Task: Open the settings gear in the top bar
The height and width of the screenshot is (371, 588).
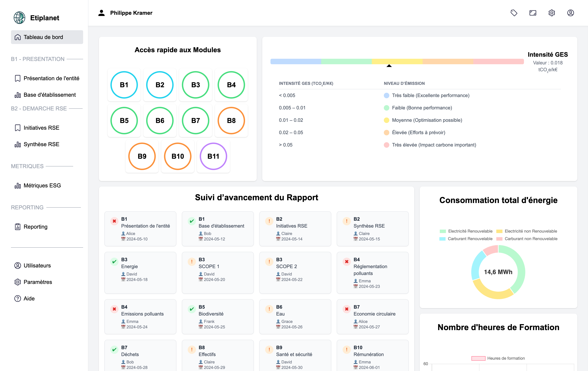Action: click(552, 13)
